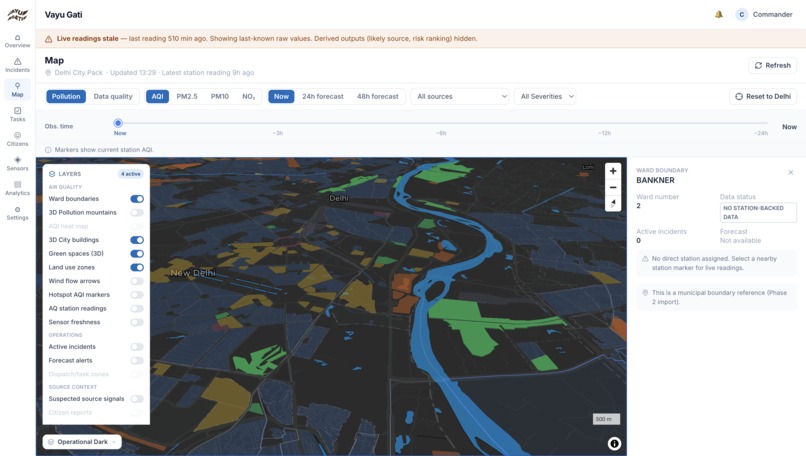This screenshot has width=806, height=456.
Task: Open the All Severities dropdown
Action: click(x=545, y=96)
